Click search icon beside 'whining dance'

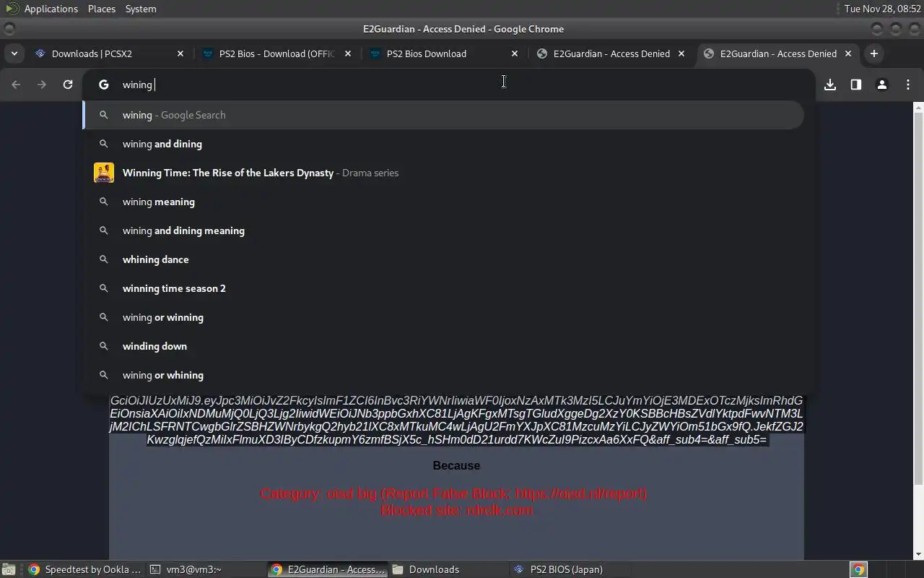104,259
